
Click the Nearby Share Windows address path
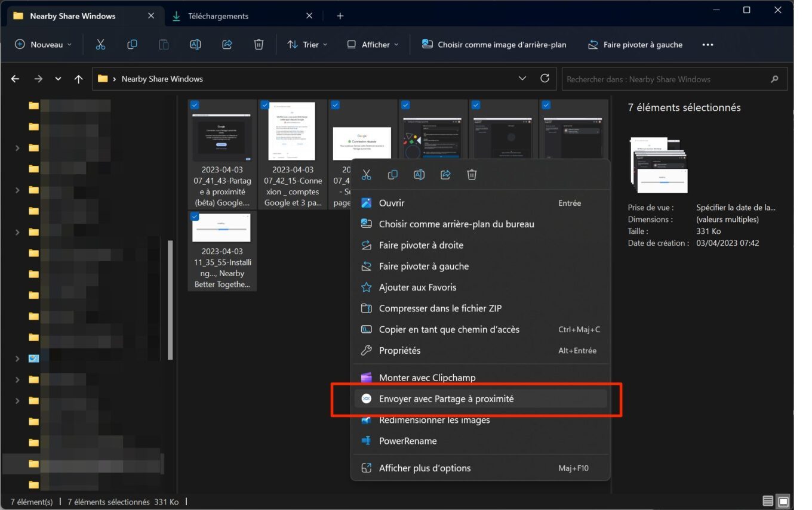pos(162,79)
